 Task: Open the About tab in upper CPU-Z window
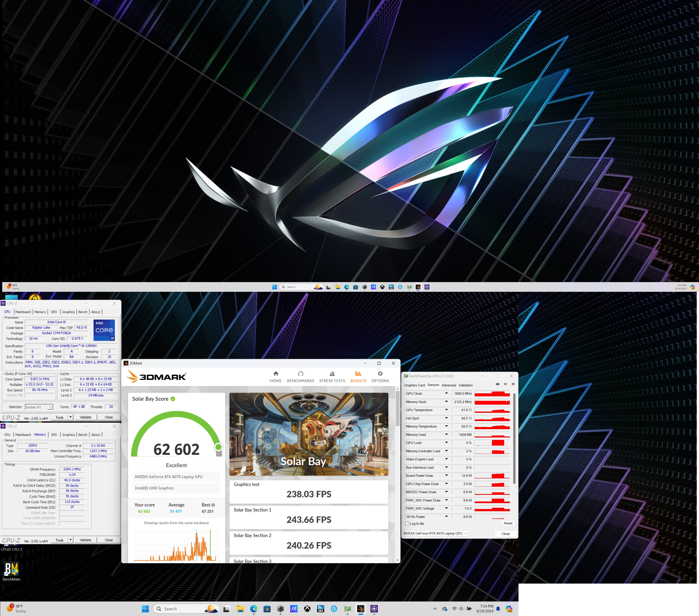(x=95, y=312)
